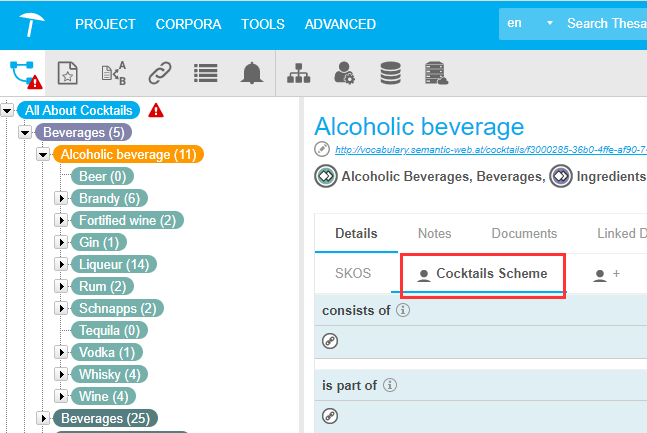Expand the Liqueur (14) tree node
The height and width of the screenshot is (433, 647).
(x=61, y=265)
